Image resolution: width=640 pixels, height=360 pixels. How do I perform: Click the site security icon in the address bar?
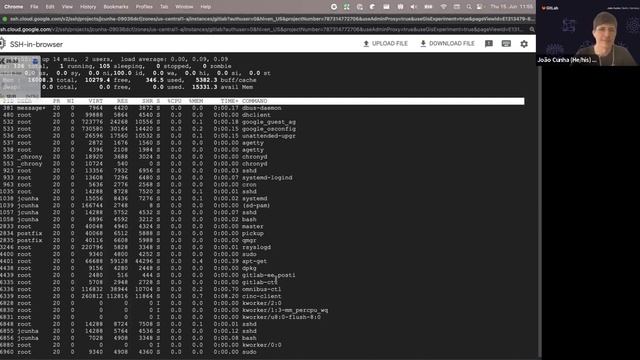click(x=5, y=19)
